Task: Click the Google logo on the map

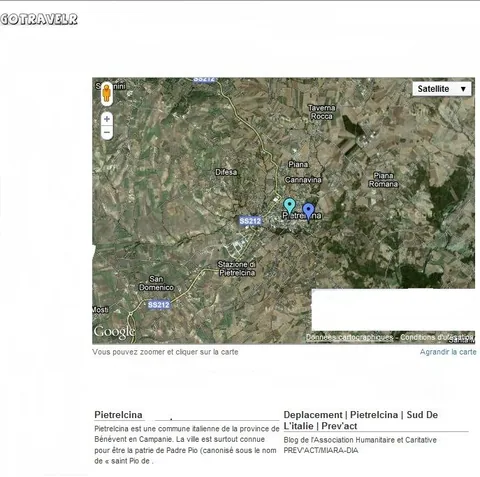Action: click(114, 332)
